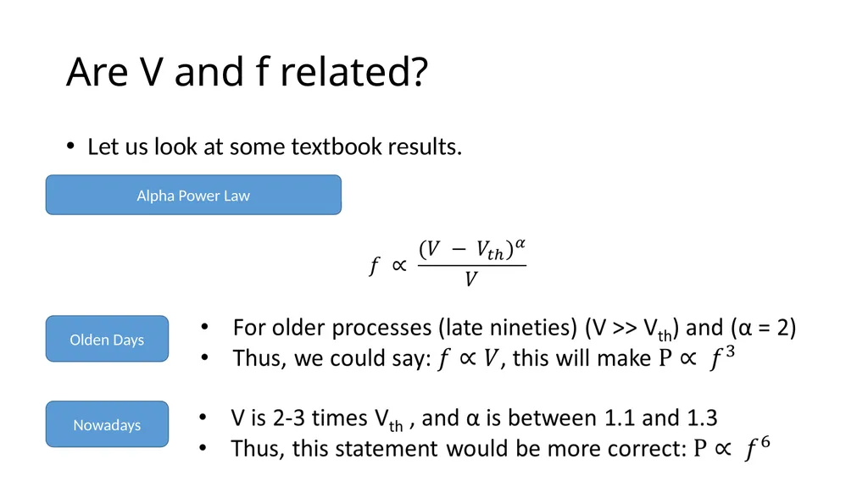Click the f to the sixth power expression
This screenshot has height=487, width=868.
(758, 448)
